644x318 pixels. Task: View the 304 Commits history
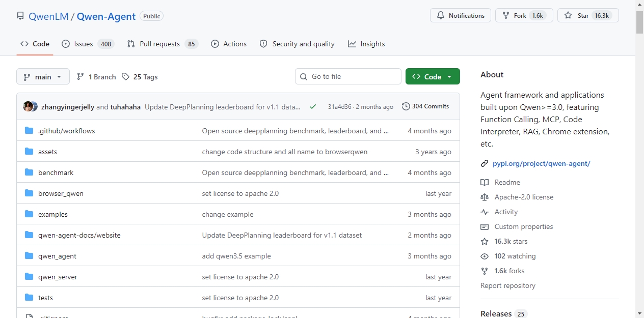(425, 106)
